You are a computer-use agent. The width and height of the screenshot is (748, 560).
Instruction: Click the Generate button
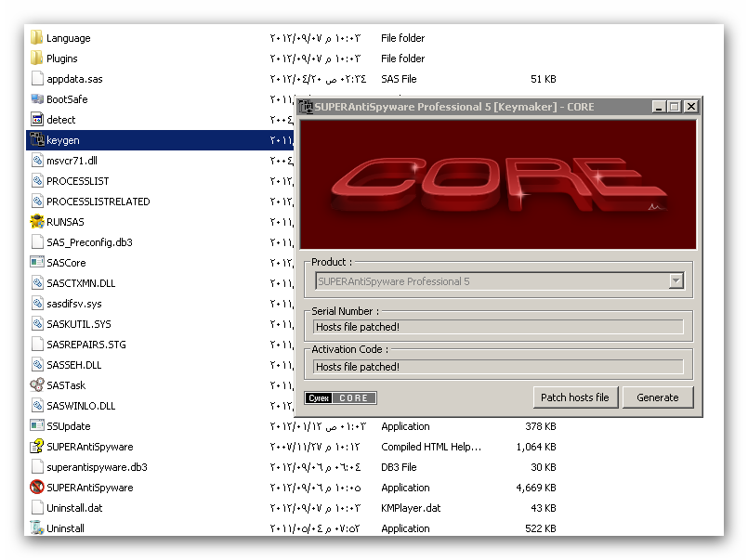(x=658, y=397)
